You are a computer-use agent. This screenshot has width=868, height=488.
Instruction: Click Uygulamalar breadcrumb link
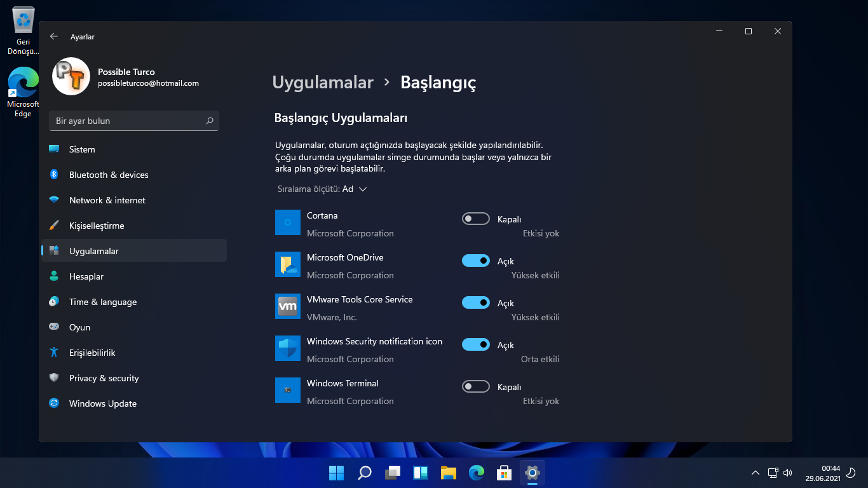[x=323, y=83]
